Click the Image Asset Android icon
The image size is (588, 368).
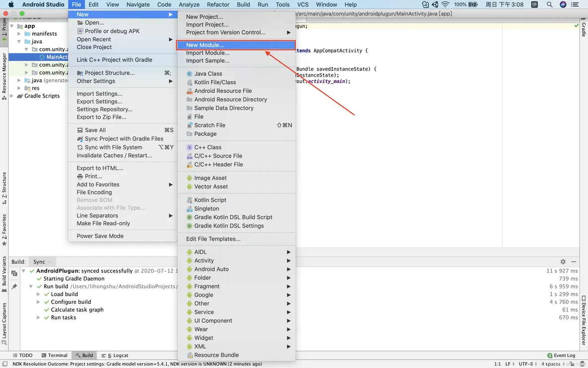click(189, 178)
